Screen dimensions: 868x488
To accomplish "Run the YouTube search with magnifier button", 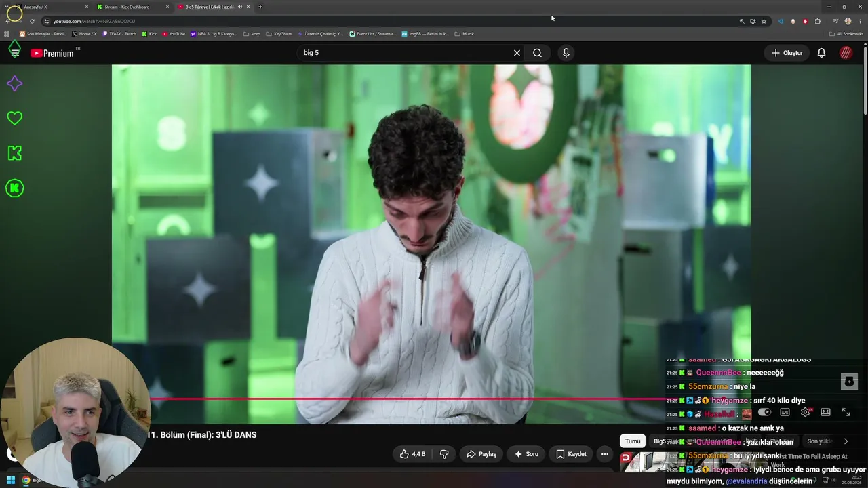I will pyautogui.click(x=537, y=53).
